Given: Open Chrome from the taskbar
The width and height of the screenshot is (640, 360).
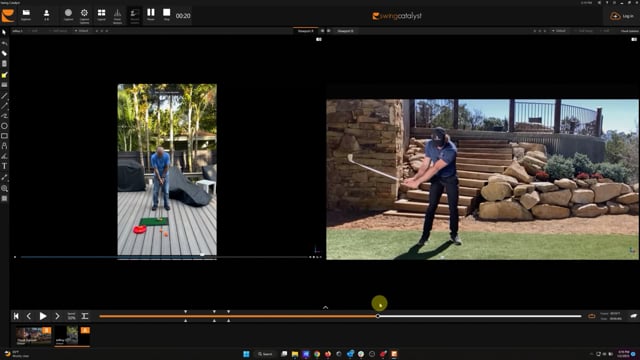Looking at the screenshot, I should click(317, 354).
